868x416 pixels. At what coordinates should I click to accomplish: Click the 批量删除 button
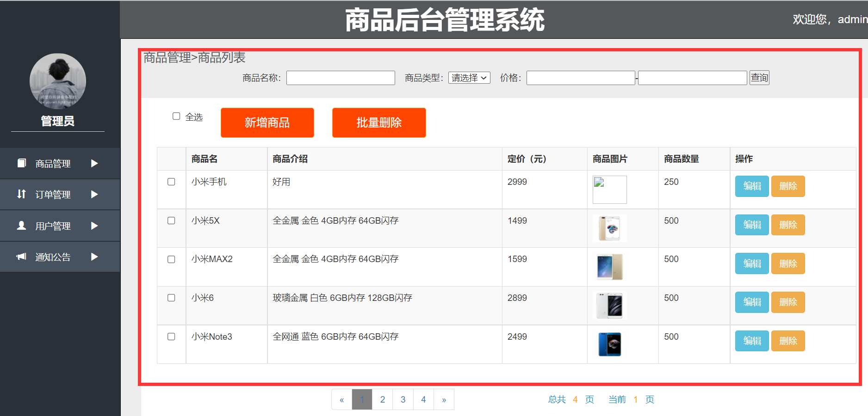point(379,122)
